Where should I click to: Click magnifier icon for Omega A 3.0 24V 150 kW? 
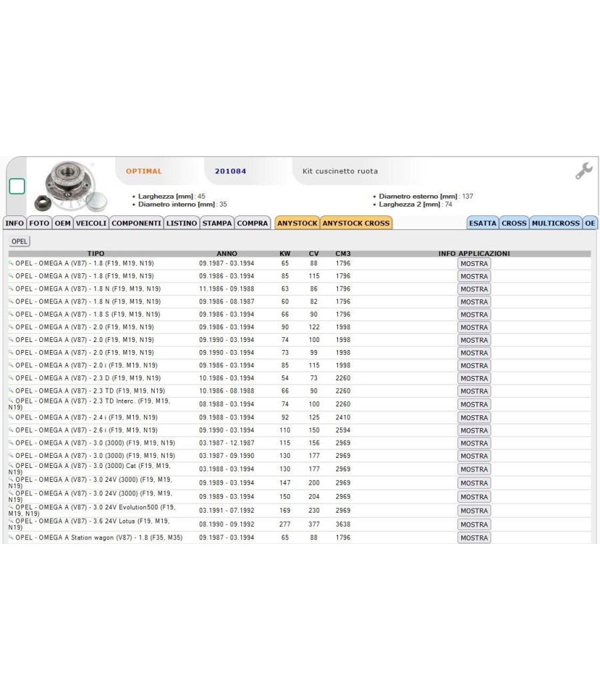(11, 493)
